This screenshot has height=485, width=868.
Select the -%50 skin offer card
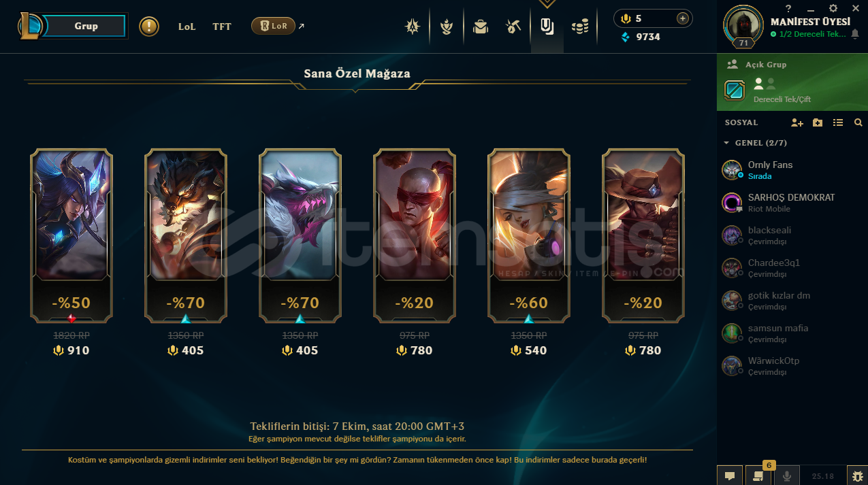click(x=71, y=235)
